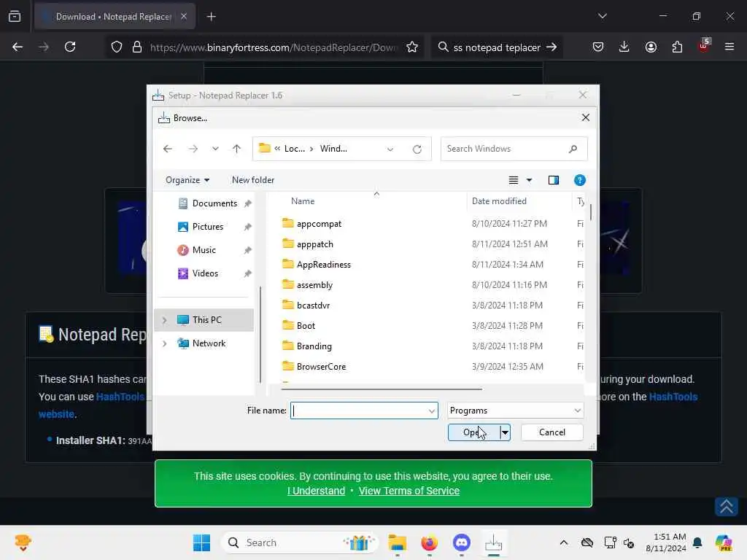Click the search magnifier icon in dialog
The height and width of the screenshot is (560, 747).
[x=573, y=149]
